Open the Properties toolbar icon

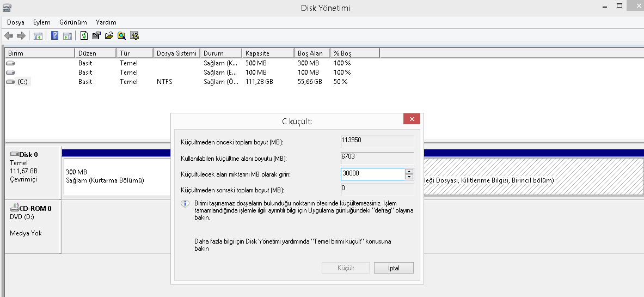(96, 35)
